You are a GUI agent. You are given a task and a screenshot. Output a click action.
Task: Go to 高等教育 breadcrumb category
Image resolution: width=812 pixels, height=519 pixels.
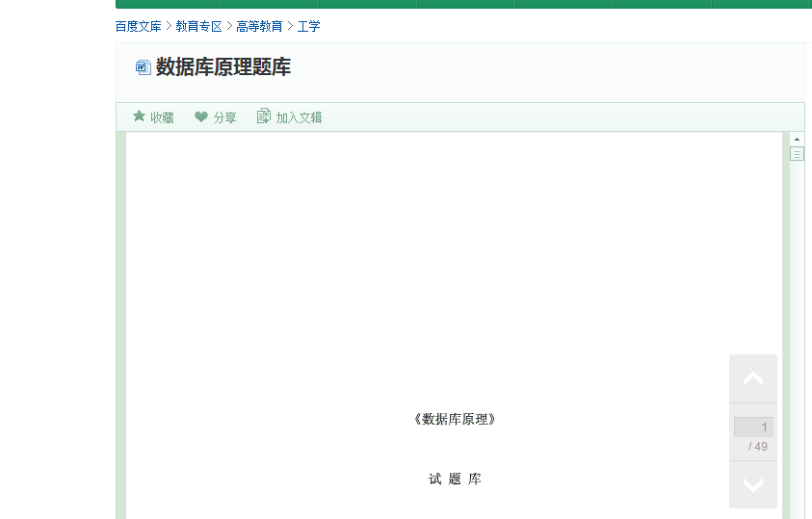259,26
